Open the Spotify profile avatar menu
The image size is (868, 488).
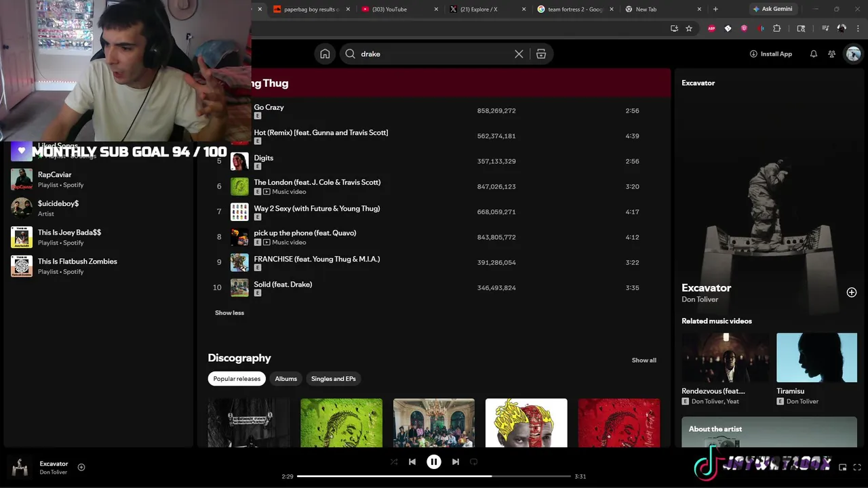coord(853,54)
